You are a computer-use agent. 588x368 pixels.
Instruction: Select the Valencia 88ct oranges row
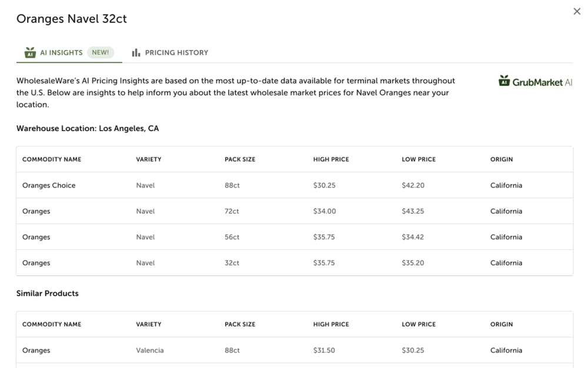coord(295,350)
